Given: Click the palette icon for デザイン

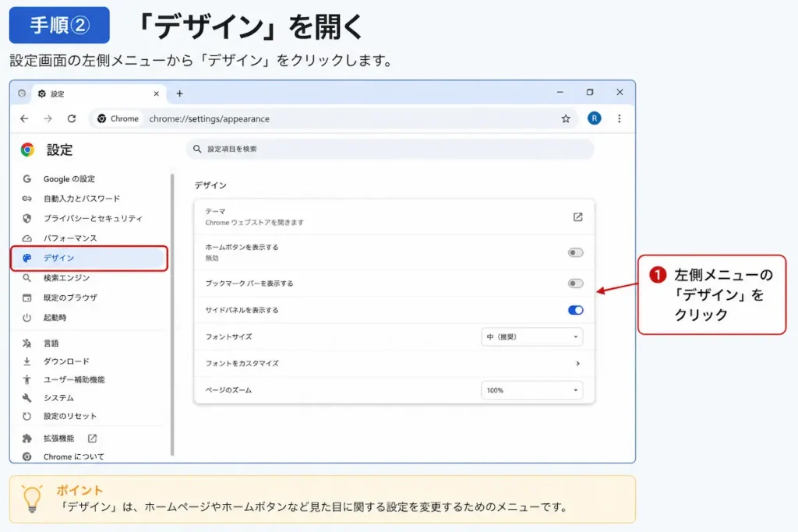Looking at the screenshot, I should 27,258.
